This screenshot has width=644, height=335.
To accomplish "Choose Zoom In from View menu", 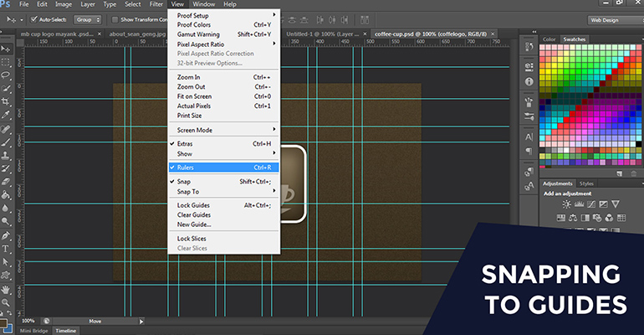I will [224, 77].
